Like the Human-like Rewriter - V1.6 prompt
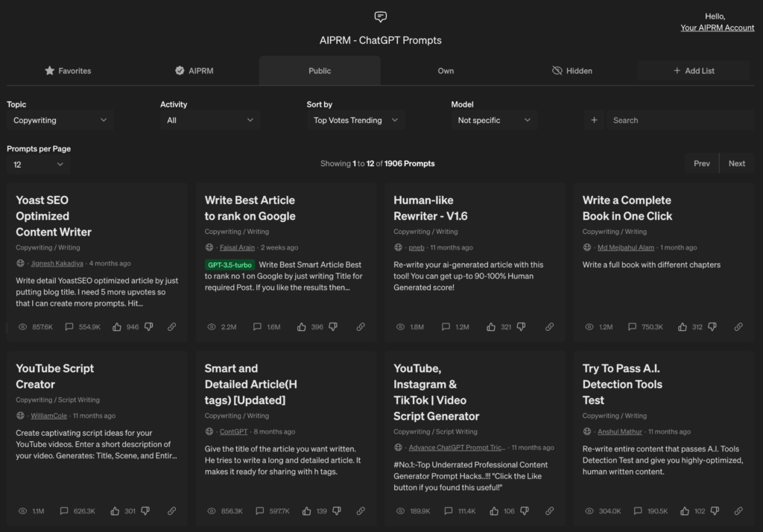The width and height of the screenshot is (763, 532). [491, 326]
